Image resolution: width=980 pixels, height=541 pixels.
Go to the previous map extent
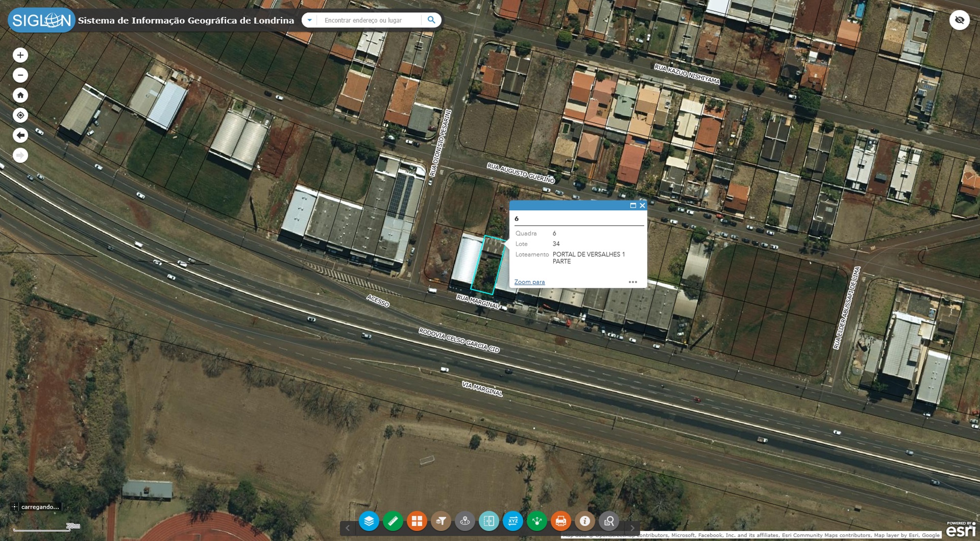[x=20, y=135]
